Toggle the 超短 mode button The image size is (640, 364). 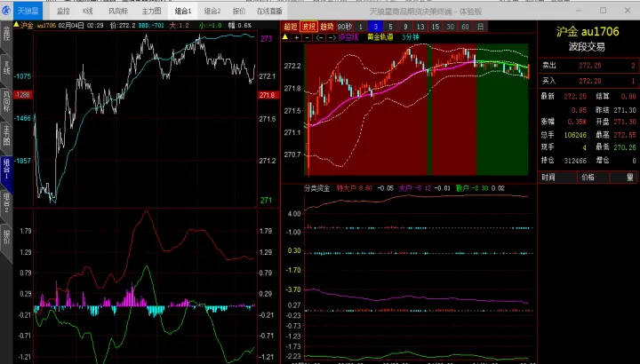coord(290,27)
